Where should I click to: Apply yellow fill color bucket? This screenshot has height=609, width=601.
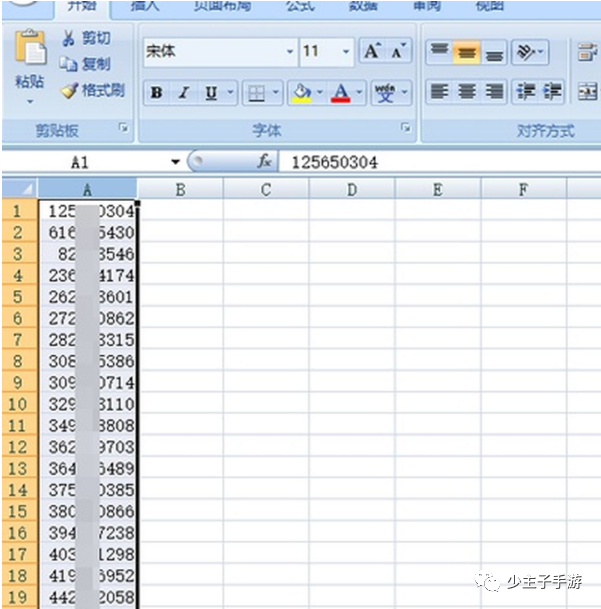[x=302, y=93]
